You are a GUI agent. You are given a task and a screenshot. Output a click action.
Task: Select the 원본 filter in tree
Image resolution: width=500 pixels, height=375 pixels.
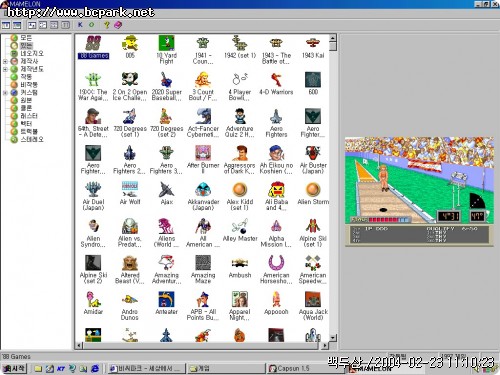coord(26,100)
